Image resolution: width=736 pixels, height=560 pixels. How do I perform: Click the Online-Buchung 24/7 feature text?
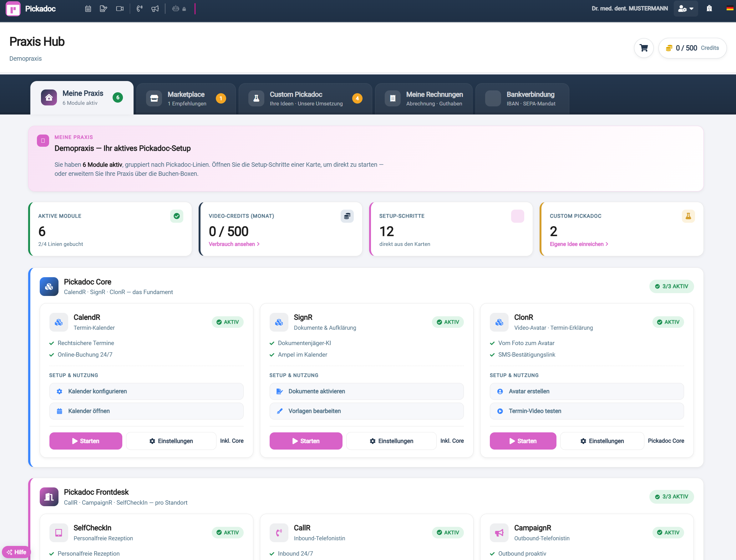(85, 355)
